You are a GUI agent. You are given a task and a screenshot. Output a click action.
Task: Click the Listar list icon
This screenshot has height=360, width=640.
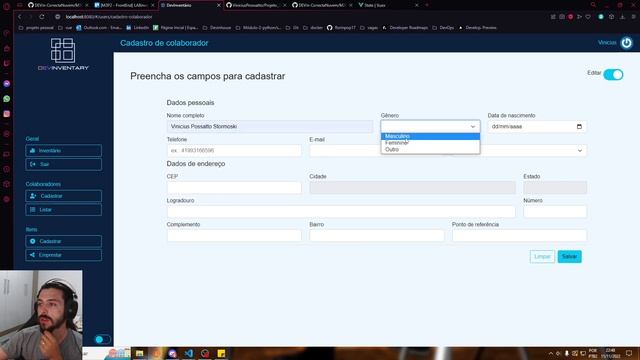(33, 209)
